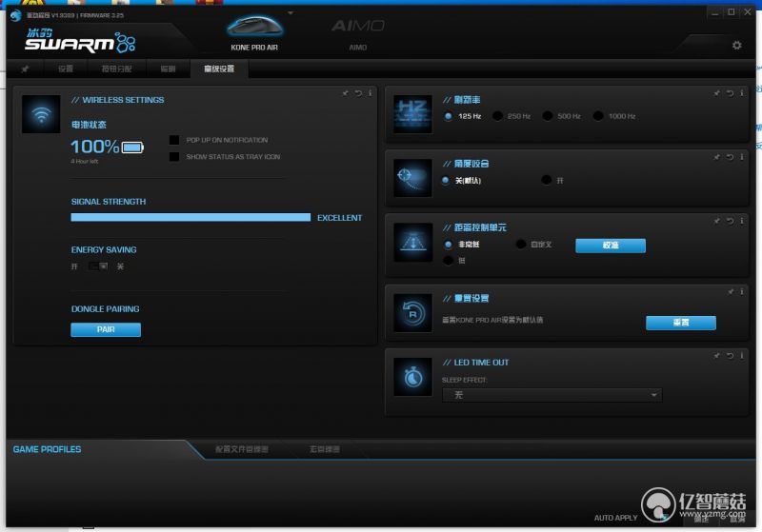This screenshot has height=532, width=762.
Task: Click the Swarm logo
Action: click(x=80, y=41)
